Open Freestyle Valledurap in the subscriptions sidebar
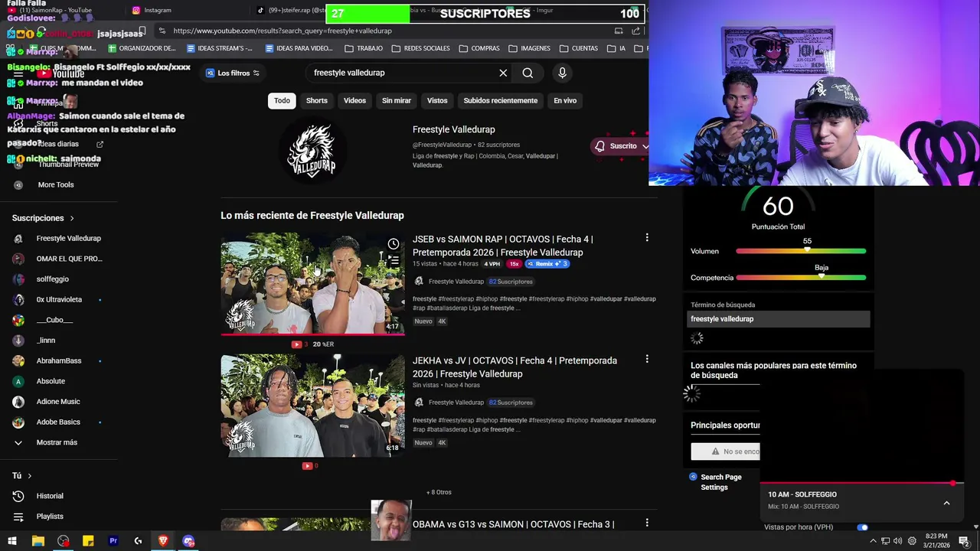980x551 pixels. [58, 238]
